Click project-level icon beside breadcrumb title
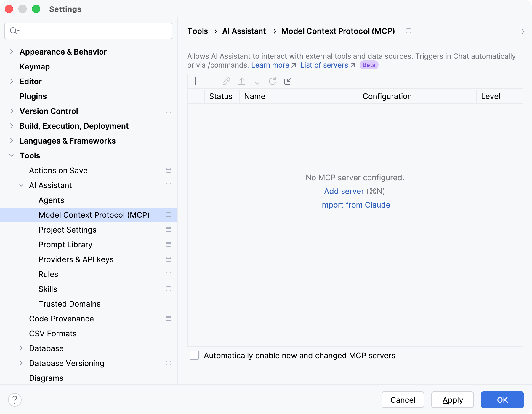Viewport: 532px width, 414px height. click(x=408, y=31)
